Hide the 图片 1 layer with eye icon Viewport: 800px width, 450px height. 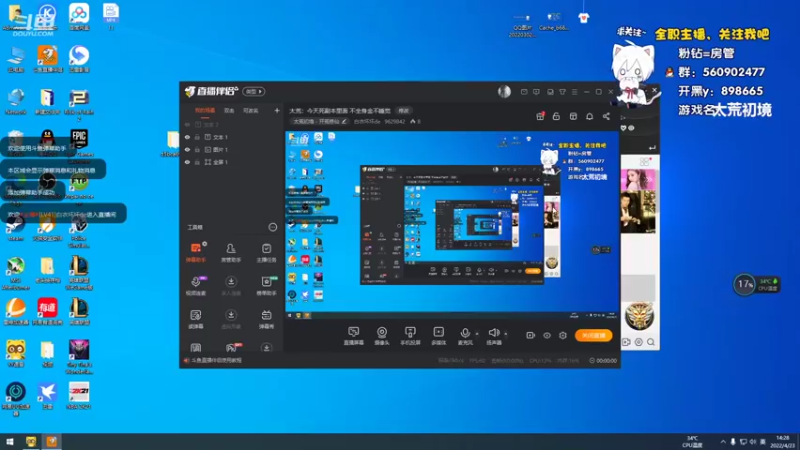(x=187, y=149)
